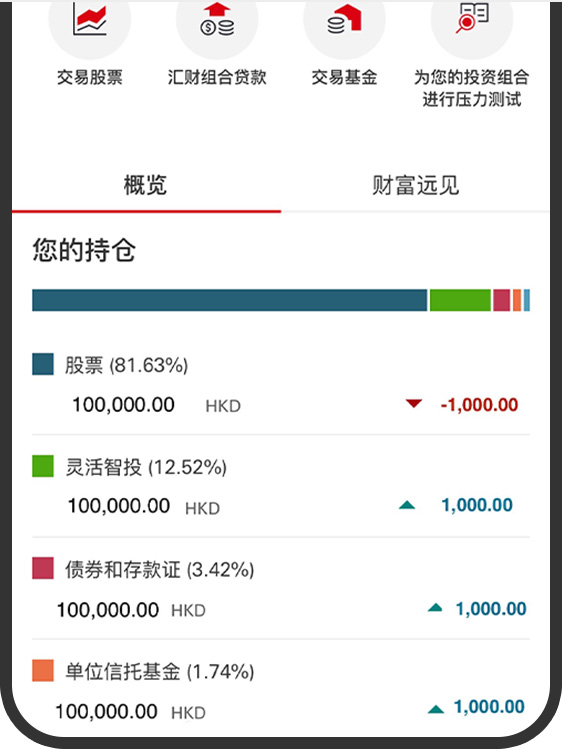Click the green up arrow in 灵活智投 row

point(407,504)
